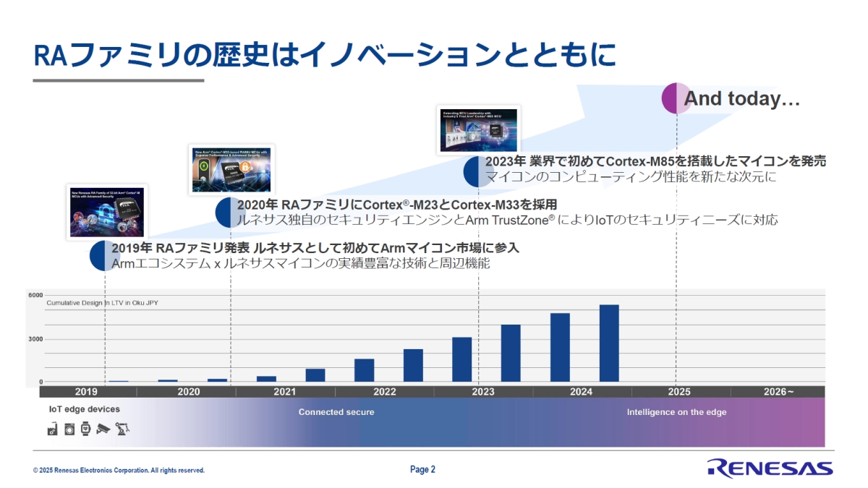Click the washing machine icon
The height and width of the screenshot is (488, 868).
(69, 429)
